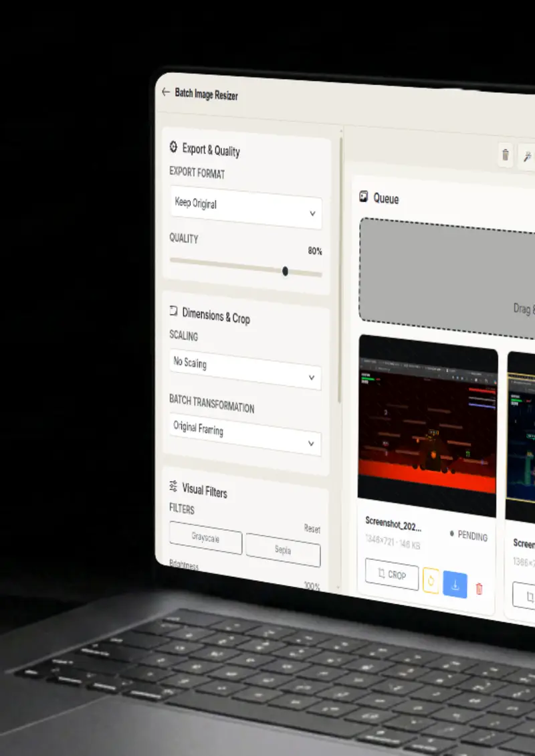Screen dimensions: 535x756
Task: Apply the Sepia filter
Action: point(283,550)
